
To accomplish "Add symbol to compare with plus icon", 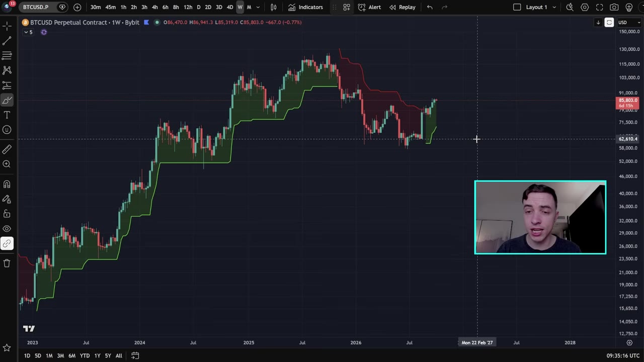I will pyautogui.click(x=77, y=7).
